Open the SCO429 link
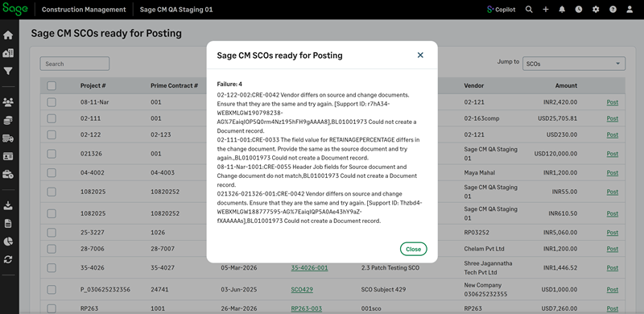Screen dimensions: 644x314 (x=302, y=290)
